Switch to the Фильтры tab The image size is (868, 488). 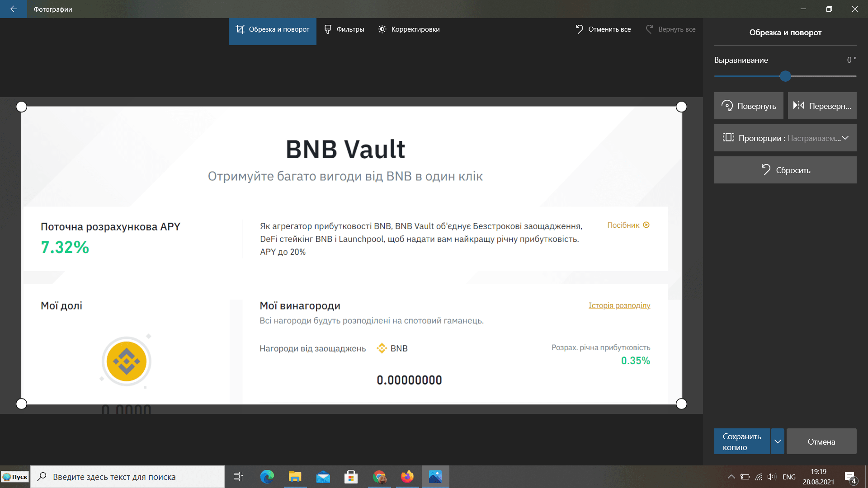344,29
